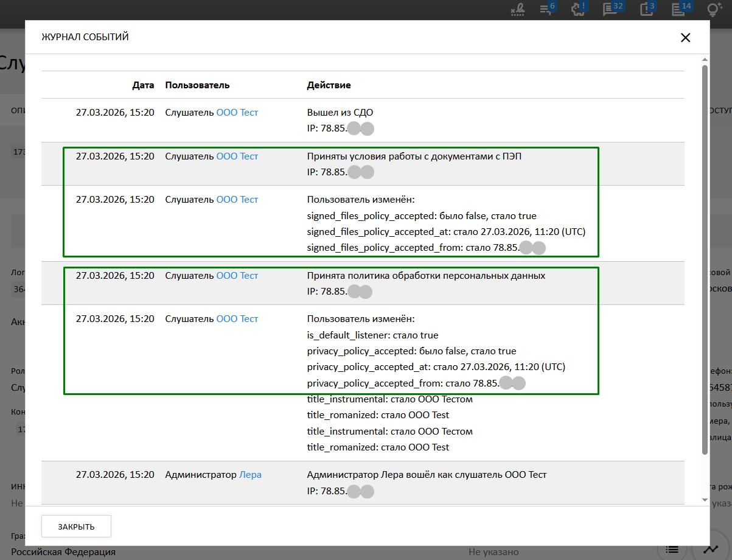Image resolution: width=732 pixels, height=560 pixels.
Task: Click the signature icon in top bar
Action: pyautogui.click(x=517, y=9)
